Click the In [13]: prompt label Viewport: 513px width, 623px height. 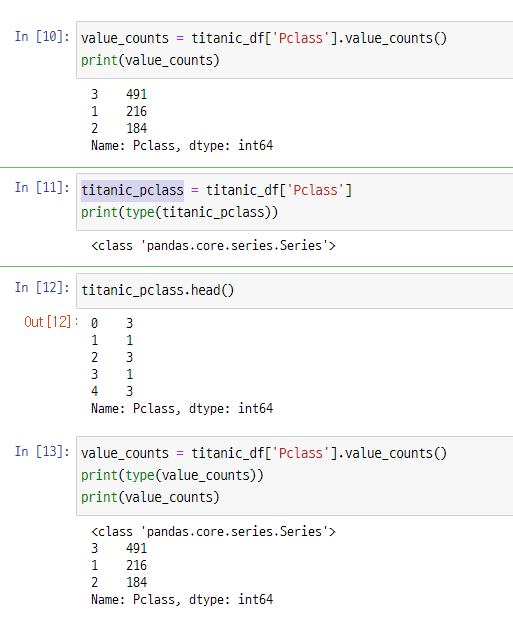42,451
